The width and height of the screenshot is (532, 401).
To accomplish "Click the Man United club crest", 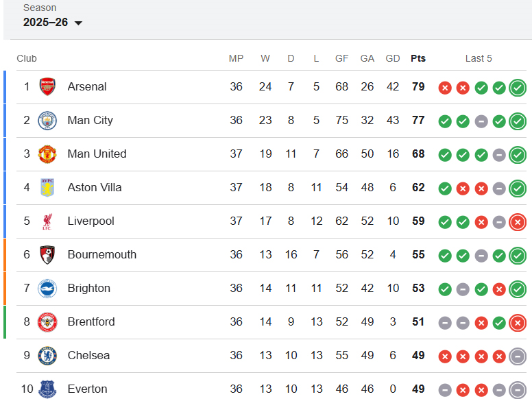I will pyautogui.click(x=47, y=154).
